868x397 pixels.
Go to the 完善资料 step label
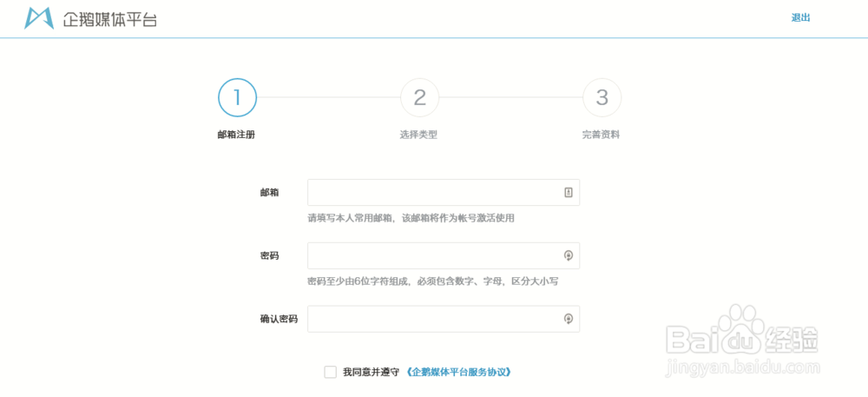(x=601, y=135)
